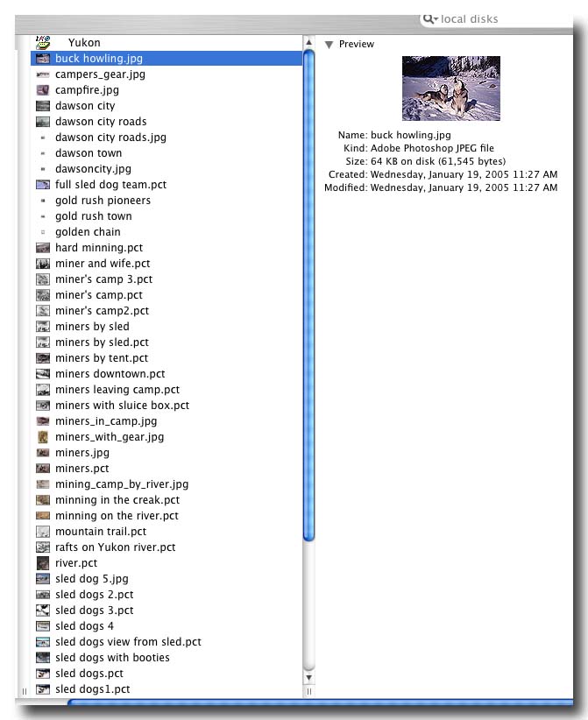
Task: Click the miner and wife.pct icon
Action: [43, 264]
